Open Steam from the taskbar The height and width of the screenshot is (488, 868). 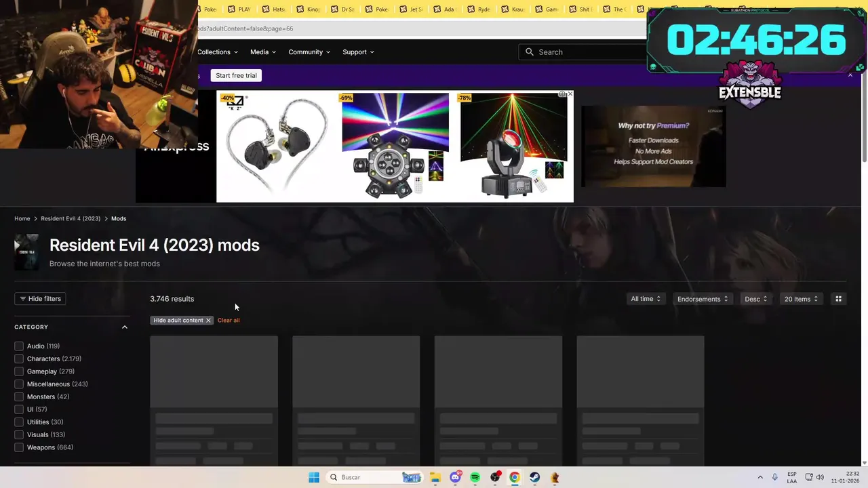tap(535, 477)
